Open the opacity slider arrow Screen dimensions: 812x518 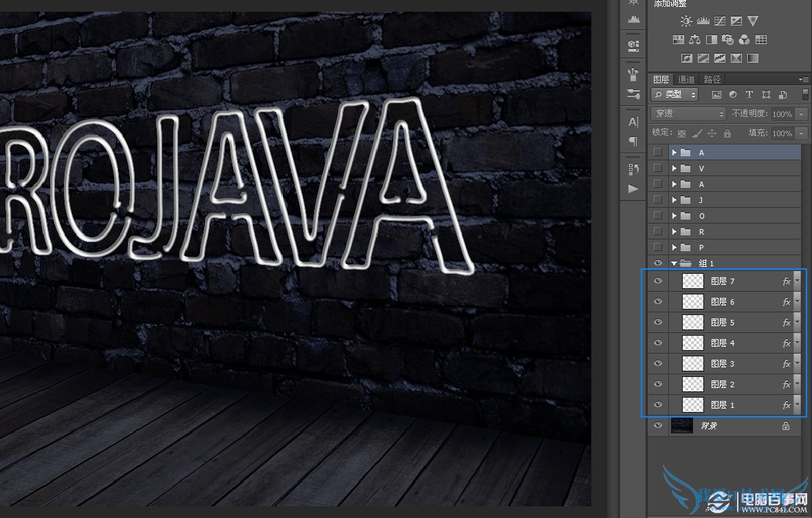[802, 114]
